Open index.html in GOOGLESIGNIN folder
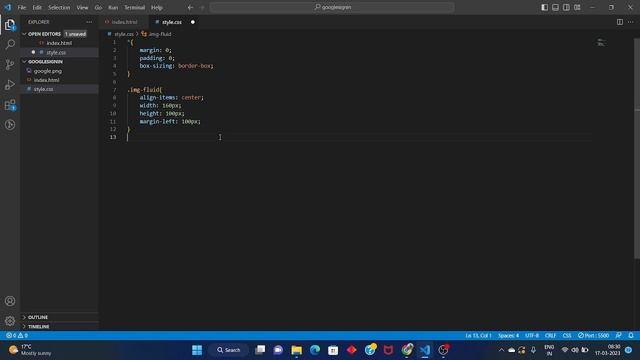 click(x=46, y=80)
